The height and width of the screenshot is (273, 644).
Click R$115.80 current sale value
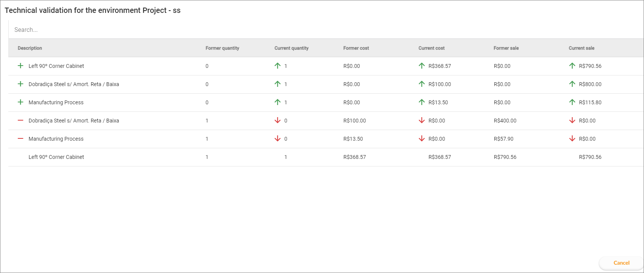click(590, 102)
